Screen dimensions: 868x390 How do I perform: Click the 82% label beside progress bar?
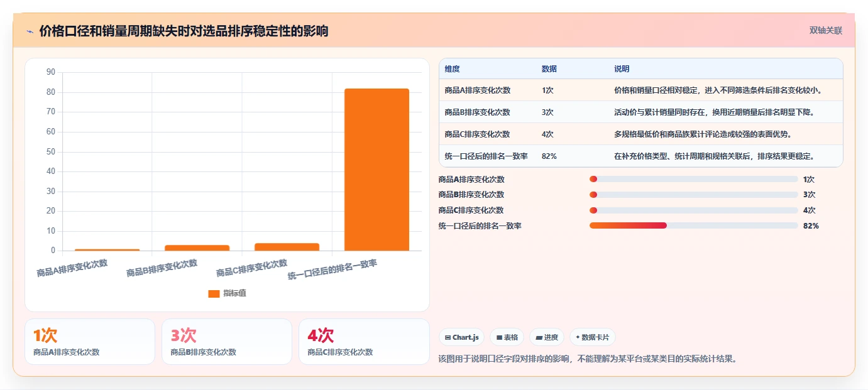(811, 225)
